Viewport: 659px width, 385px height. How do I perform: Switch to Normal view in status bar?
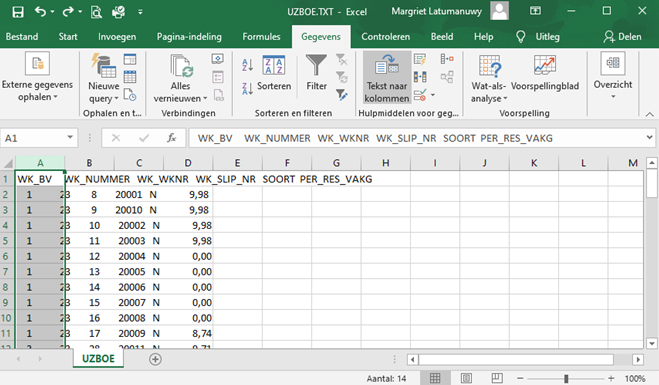[435, 378]
